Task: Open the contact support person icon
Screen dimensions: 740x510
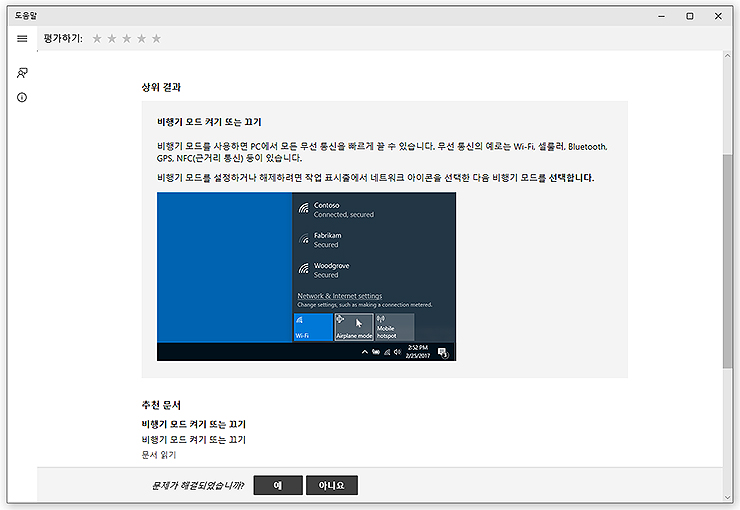Action: pos(22,73)
